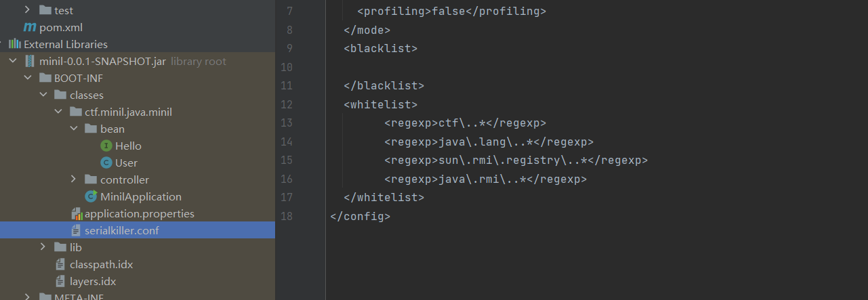Expand the test folder

click(x=27, y=11)
